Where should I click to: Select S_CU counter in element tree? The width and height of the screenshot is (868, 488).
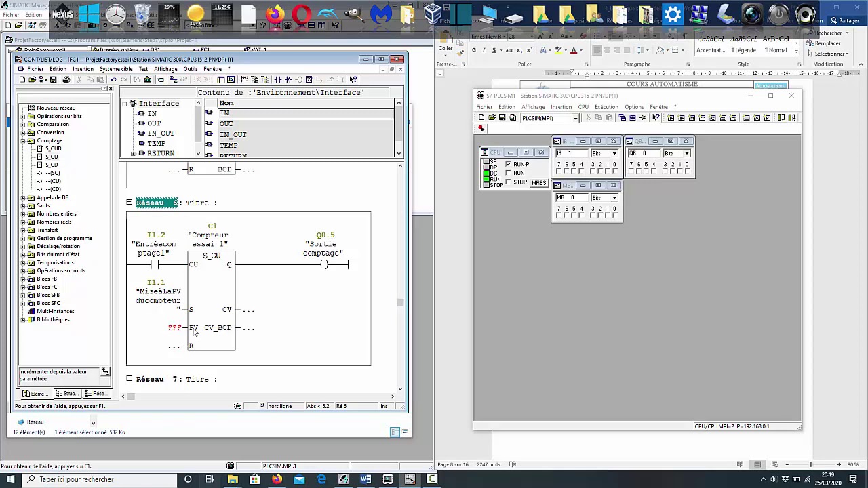[x=52, y=157]
